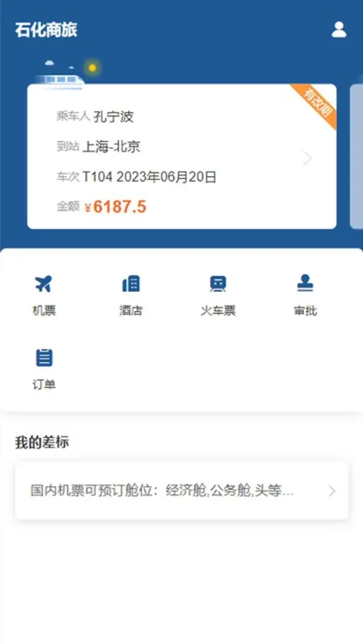This screenshot has width=363, height=644.
Task: Expand trip card with right chevron
Action: (x=307, y=158)
